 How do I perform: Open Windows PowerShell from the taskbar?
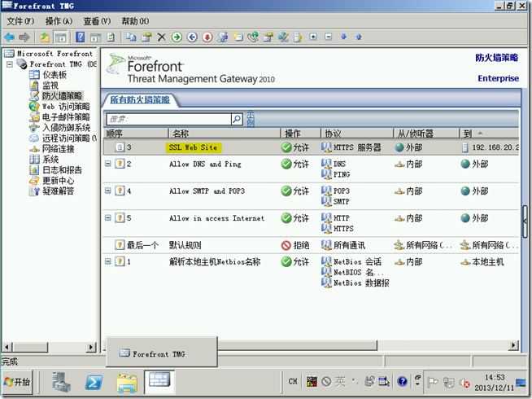click(94, 383)
